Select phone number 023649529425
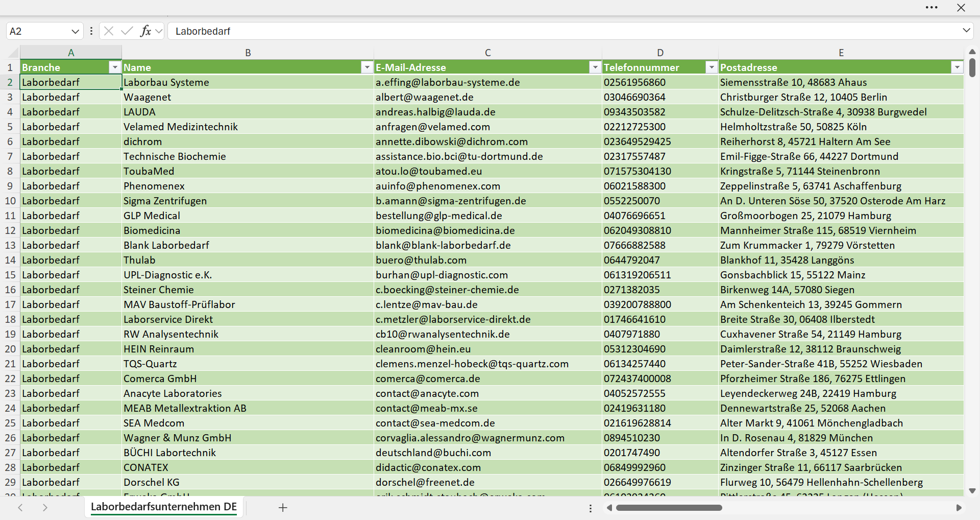 (660, 141)
